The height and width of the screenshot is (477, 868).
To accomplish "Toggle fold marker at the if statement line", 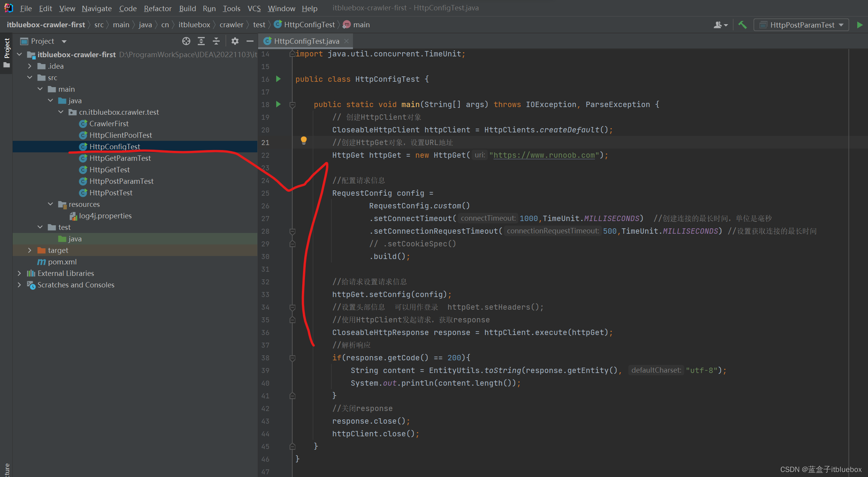I will [292, 358].
